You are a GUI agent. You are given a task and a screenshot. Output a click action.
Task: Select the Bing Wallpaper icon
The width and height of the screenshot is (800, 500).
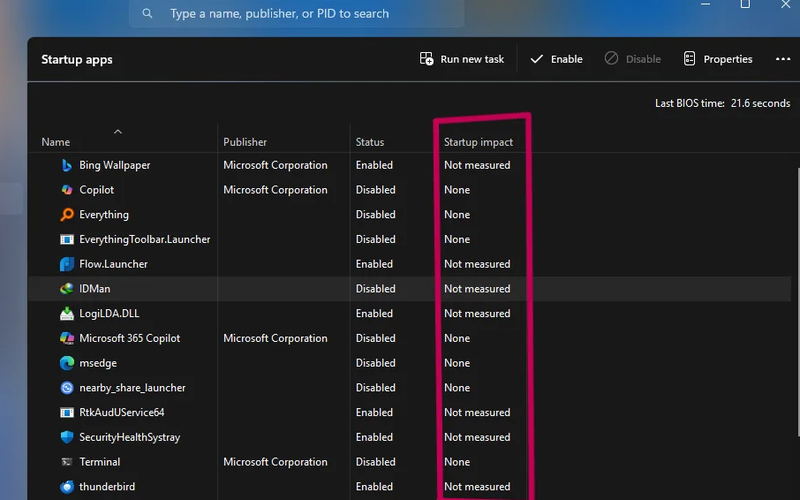(x=67, y=165)
